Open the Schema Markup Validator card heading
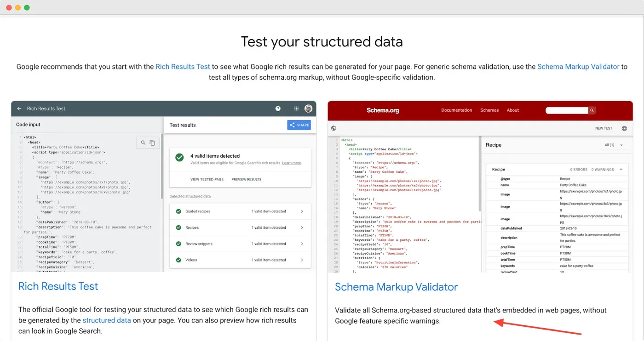Image resolution: width=644 pixels, height=341 pixels. click(396, 287)
